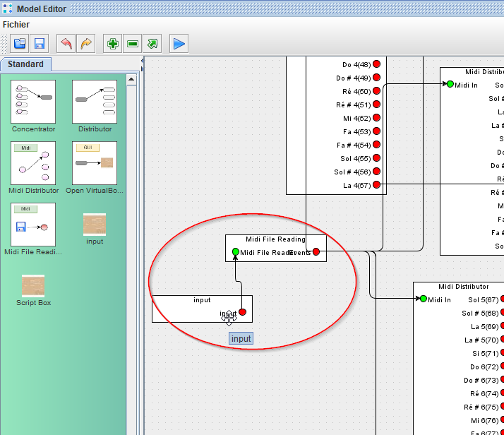Choose the Midi Distributor palette item
The height and width of the screenshot is (435, 504).
[x=33, y=163]
